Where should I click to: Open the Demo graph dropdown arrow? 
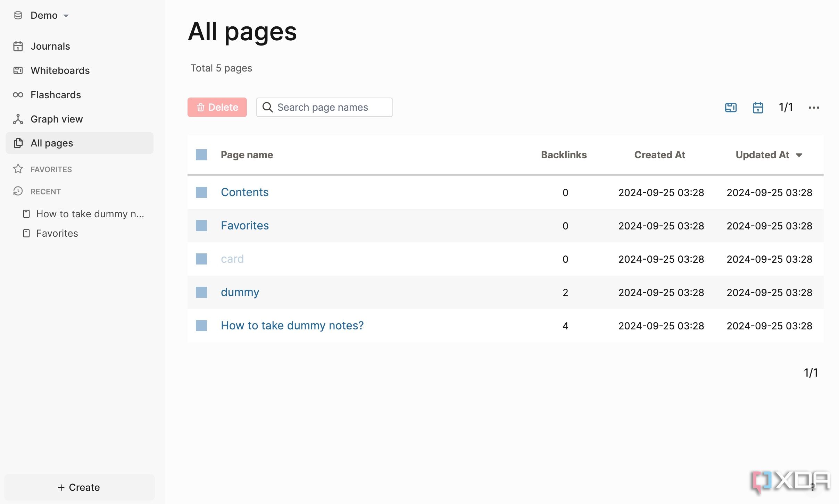point(66,16)
